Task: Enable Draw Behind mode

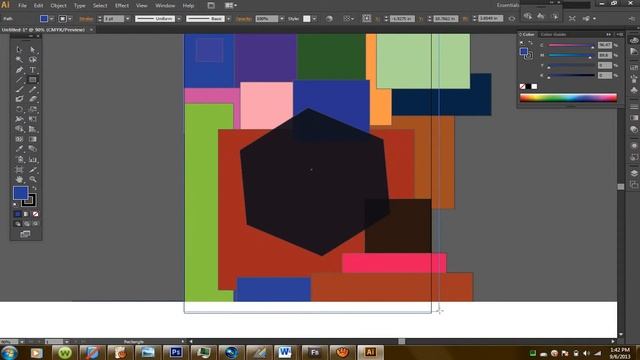Action: (27, 224)
